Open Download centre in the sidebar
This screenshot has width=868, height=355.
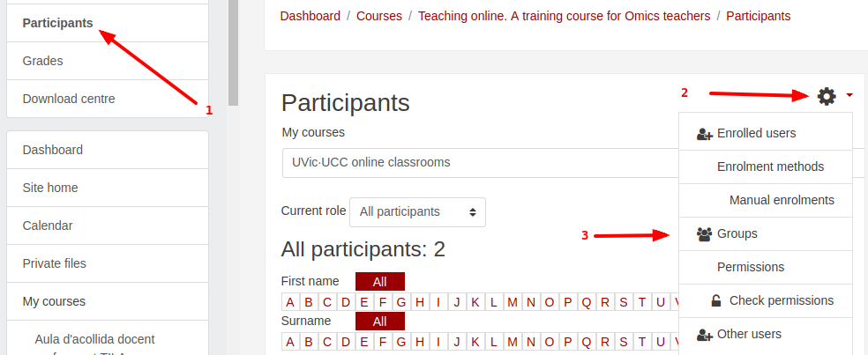(69, 99)
